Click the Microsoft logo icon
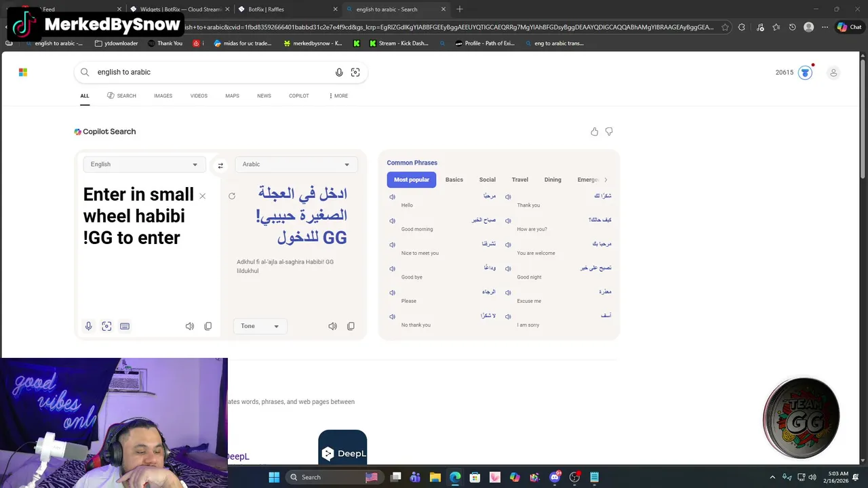Viewport: 868px width, 488px height. [x=23, y=72]
